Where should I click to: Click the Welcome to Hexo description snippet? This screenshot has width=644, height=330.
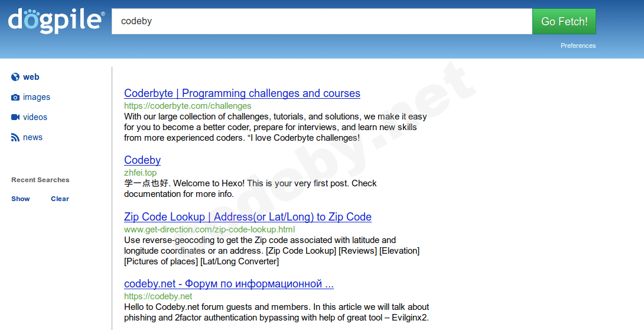(250, 189)
